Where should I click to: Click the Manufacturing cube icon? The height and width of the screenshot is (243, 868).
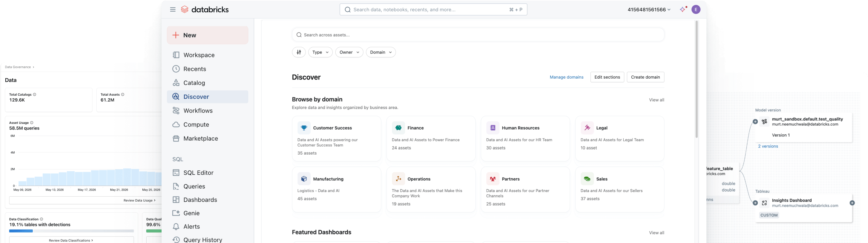coord(304,179)
